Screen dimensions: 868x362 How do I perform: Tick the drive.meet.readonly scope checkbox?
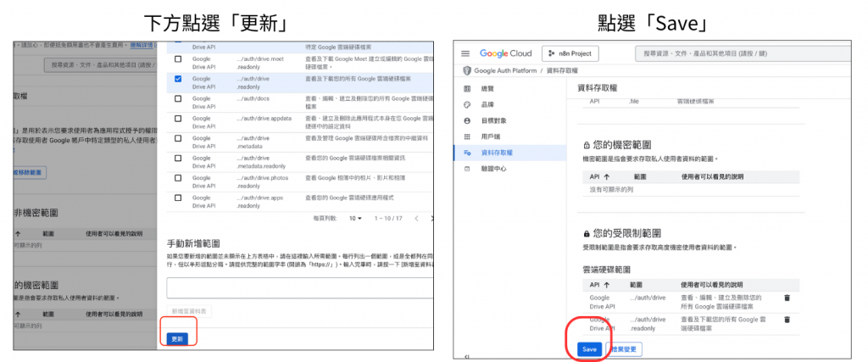click(x=178, y=58)
